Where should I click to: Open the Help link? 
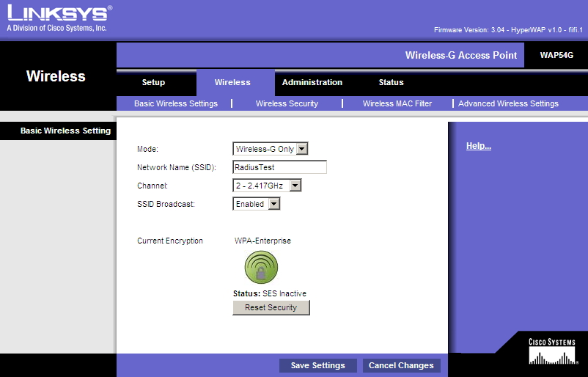(x=478, y=146)
